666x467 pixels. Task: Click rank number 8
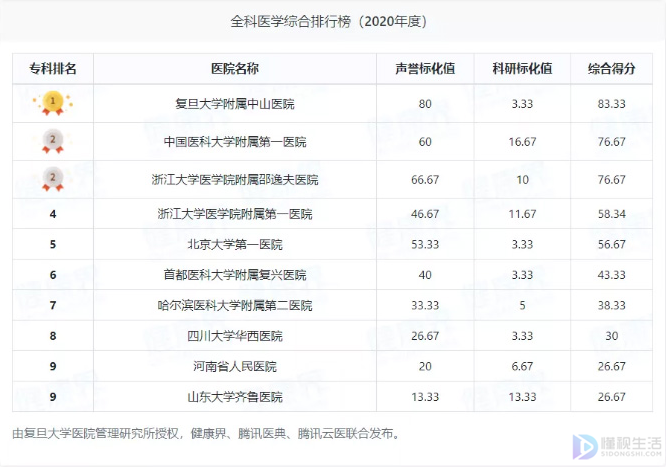pyautogui.click(x=53, y=336)
